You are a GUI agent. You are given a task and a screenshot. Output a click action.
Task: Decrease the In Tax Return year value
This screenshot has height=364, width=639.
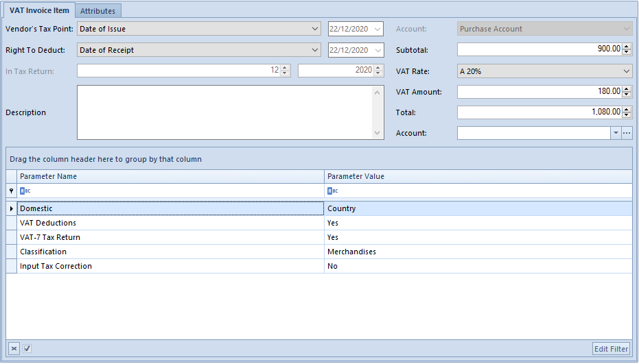(x=377, y=73)
